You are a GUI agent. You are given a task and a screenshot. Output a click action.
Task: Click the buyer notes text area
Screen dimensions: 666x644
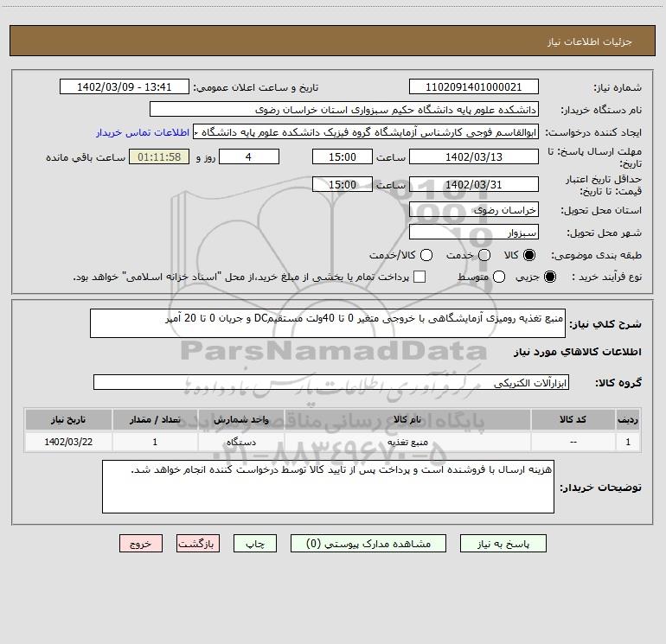click(x=328, y=487)
